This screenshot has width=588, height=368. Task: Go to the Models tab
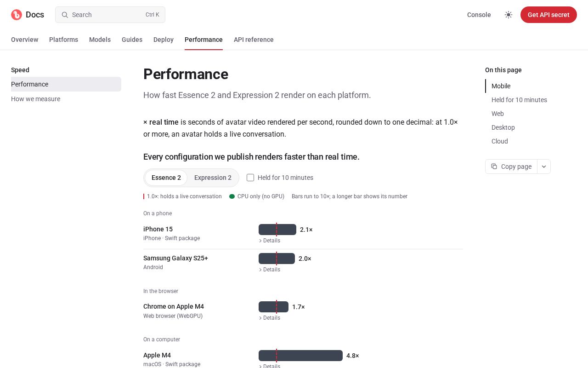click(100, 40)
